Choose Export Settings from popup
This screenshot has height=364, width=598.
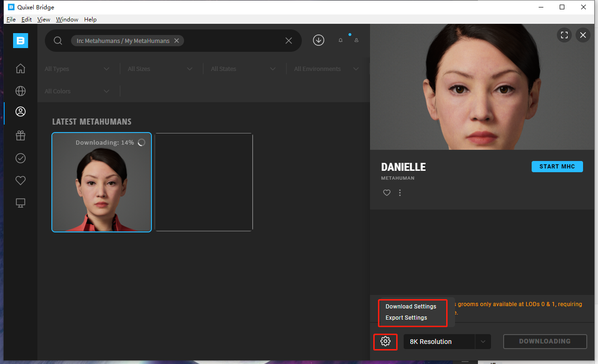[406, 318]
